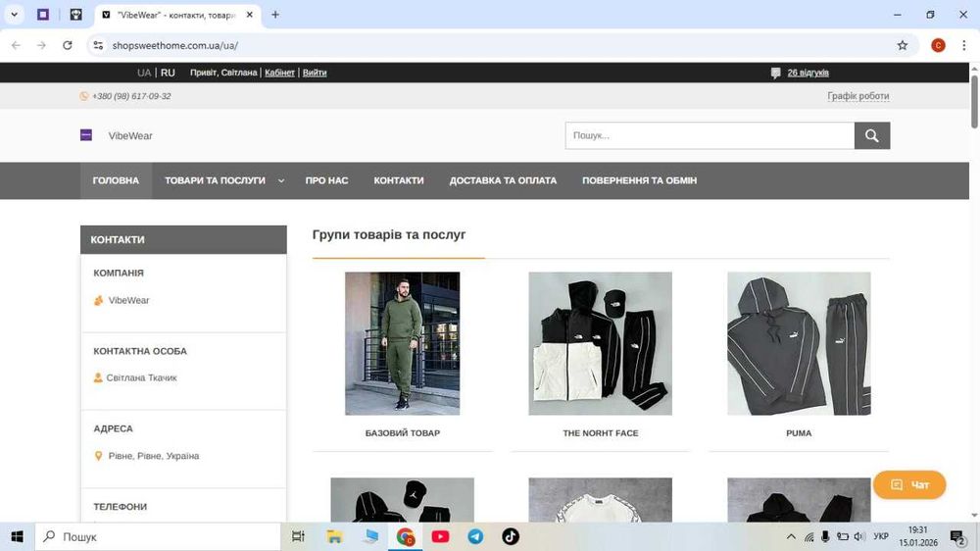The width and height of the screenshot is (980, 551).
Task: Open YouTube from the taskbar
Action: 440,536
